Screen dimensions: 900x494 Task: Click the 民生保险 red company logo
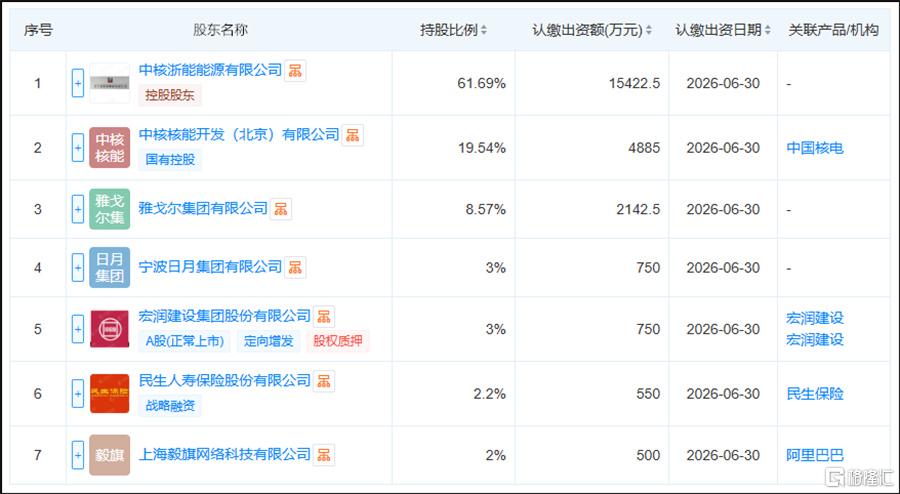click(110, 394)
